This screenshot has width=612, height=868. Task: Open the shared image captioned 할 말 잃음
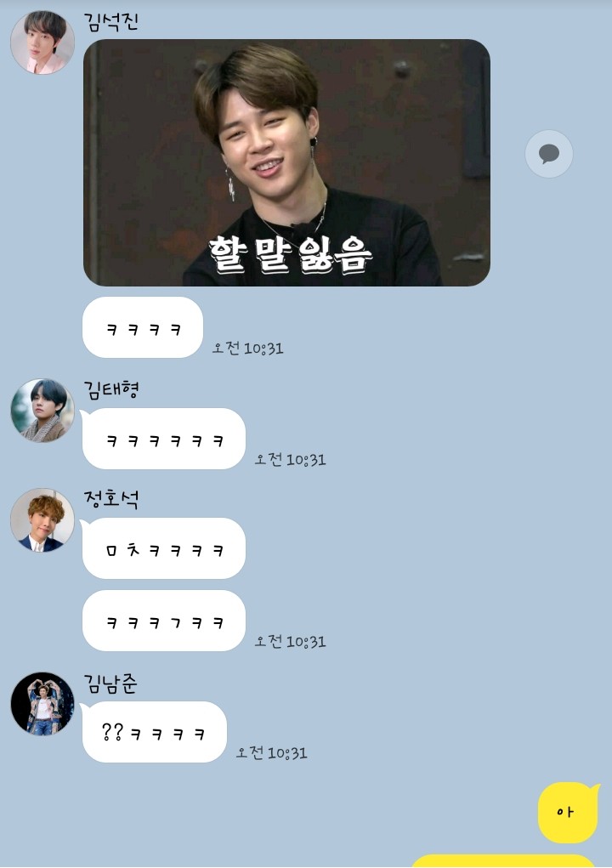pyautogui.click(x=286, y=162)
